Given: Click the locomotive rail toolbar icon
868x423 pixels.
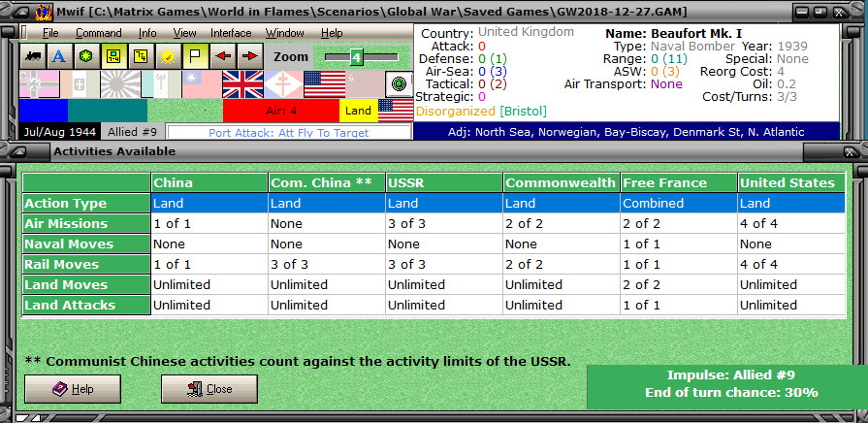Looking at the screenshot, I should (x=33, y=56).
